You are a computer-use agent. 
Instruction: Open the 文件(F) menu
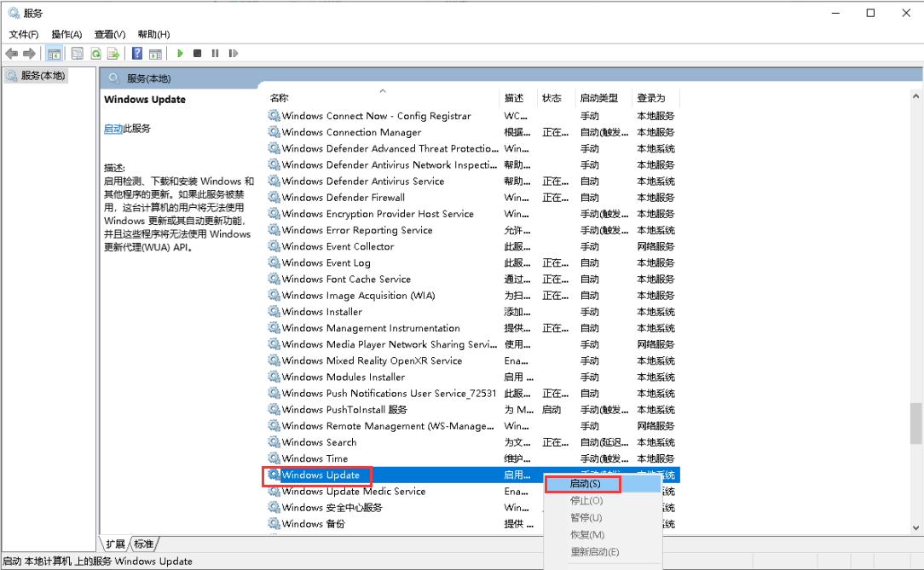tap(24, 34)
